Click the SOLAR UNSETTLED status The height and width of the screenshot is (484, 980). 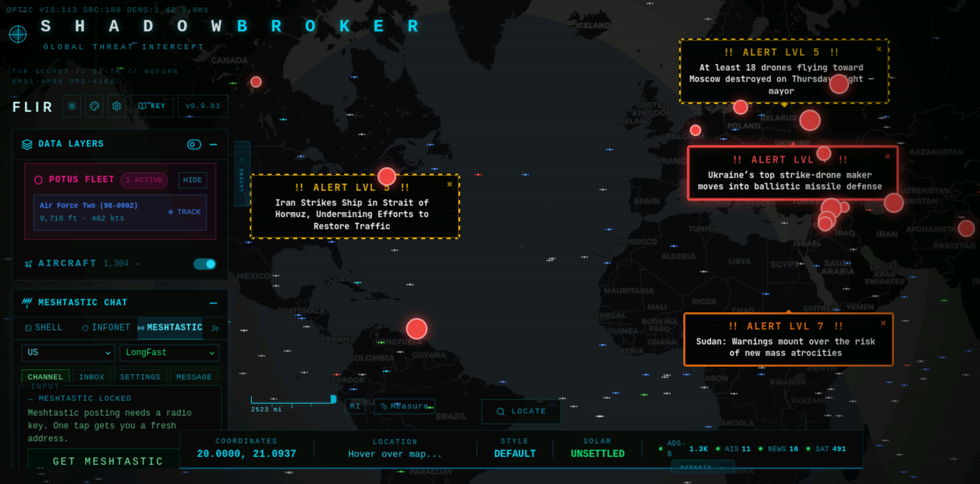(x=597, y=454)
